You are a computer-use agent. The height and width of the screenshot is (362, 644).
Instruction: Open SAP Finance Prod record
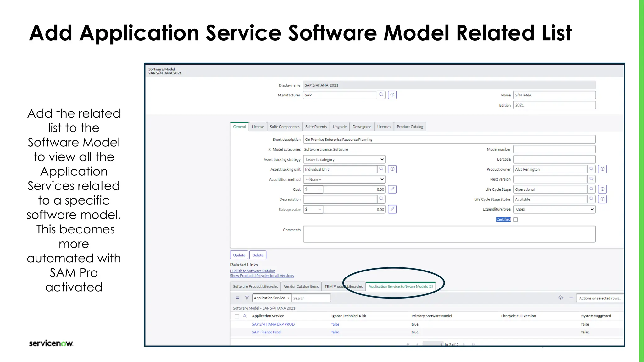tap(266, 332)
